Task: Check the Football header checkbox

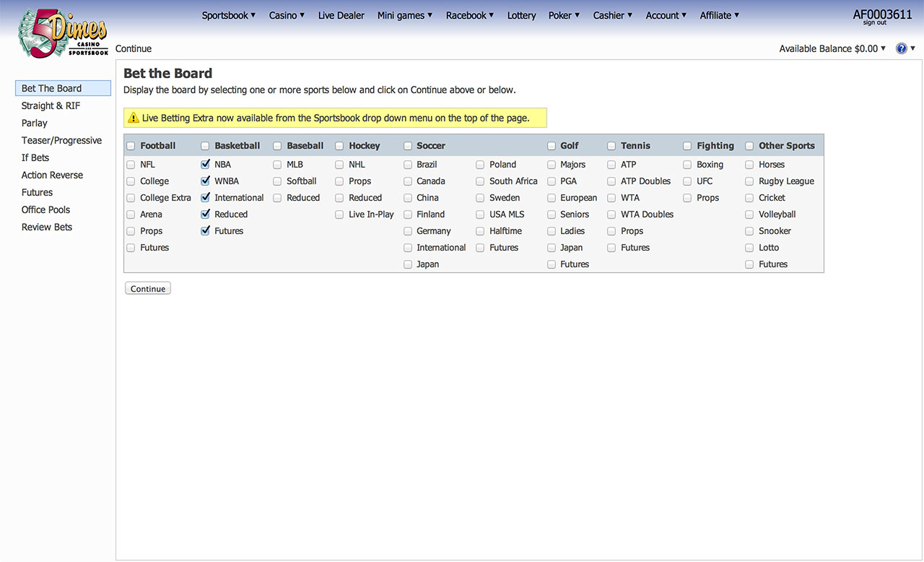Action: (131, 146)
